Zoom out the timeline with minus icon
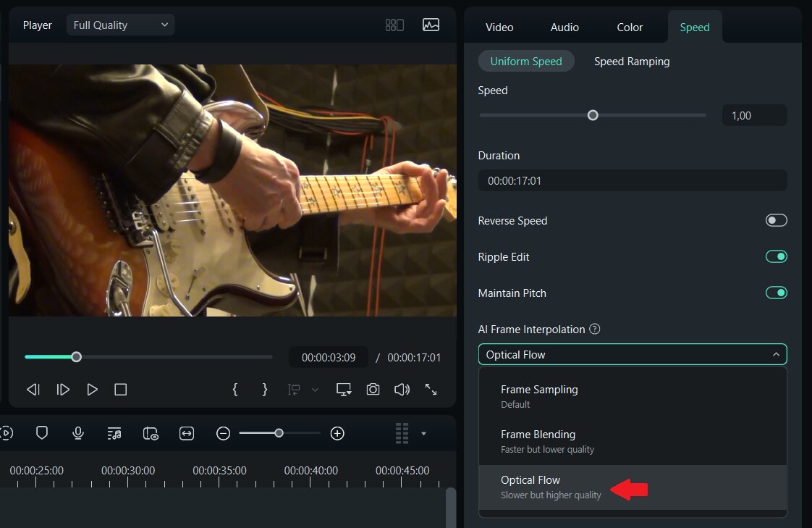 click(x=223, y=433)
